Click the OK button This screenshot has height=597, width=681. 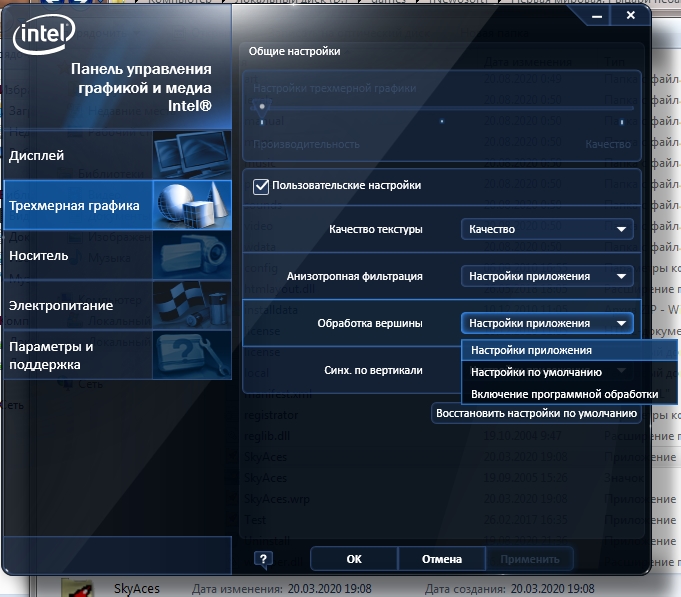pos(354,559)
